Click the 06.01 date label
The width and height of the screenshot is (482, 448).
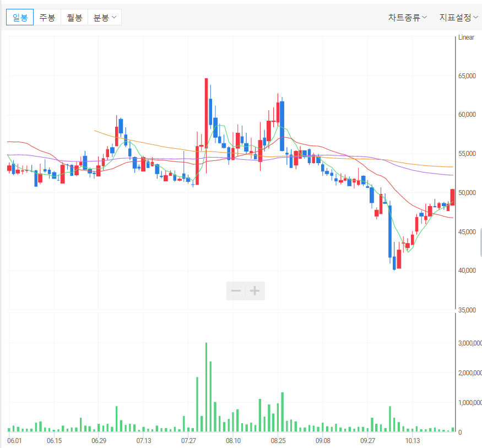(x=14, y=441)
